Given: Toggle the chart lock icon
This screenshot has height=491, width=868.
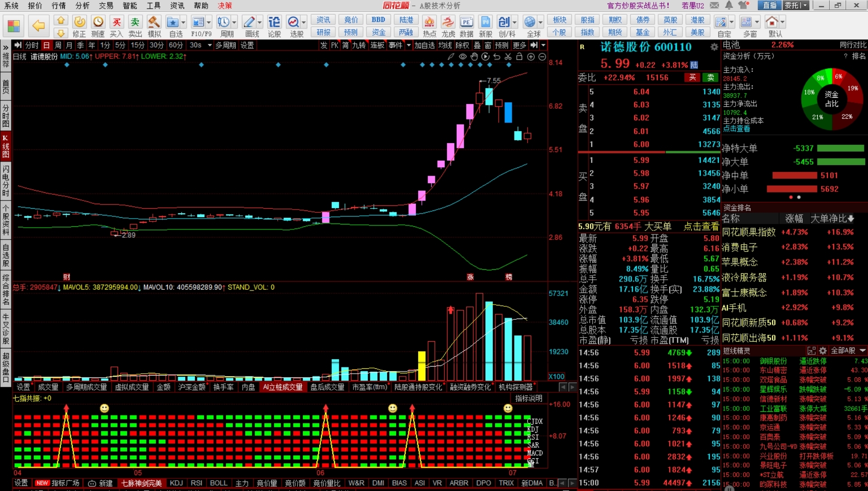Looking at the screenshot, I should pyautogui.click(x=519, y=57).
